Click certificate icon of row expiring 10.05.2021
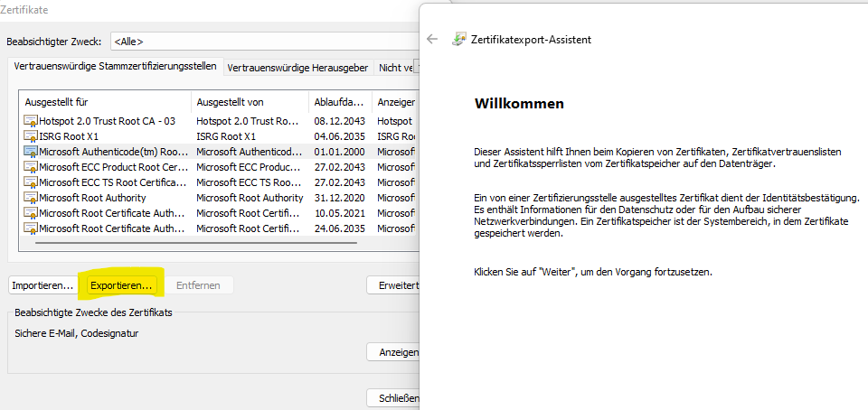868x410 pixels. [31, 213]
